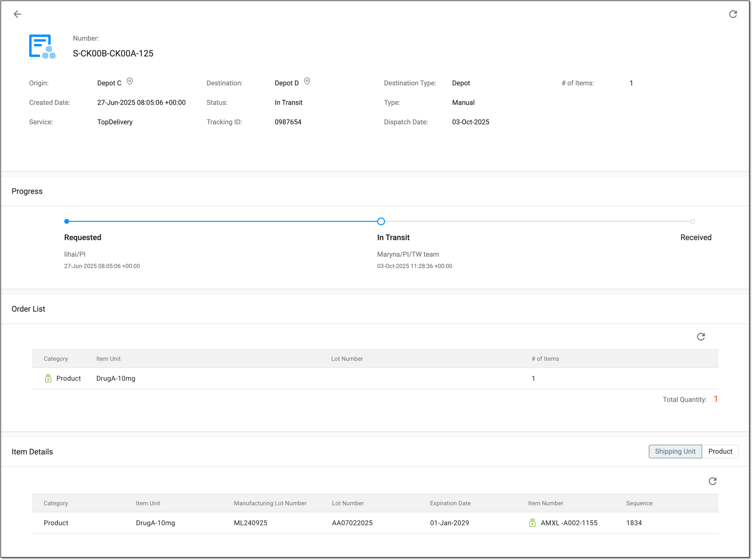The width and height of the screenshot is (752, 560).
Task: Open the location pin next to Depot D
Action: coord(307,82)
